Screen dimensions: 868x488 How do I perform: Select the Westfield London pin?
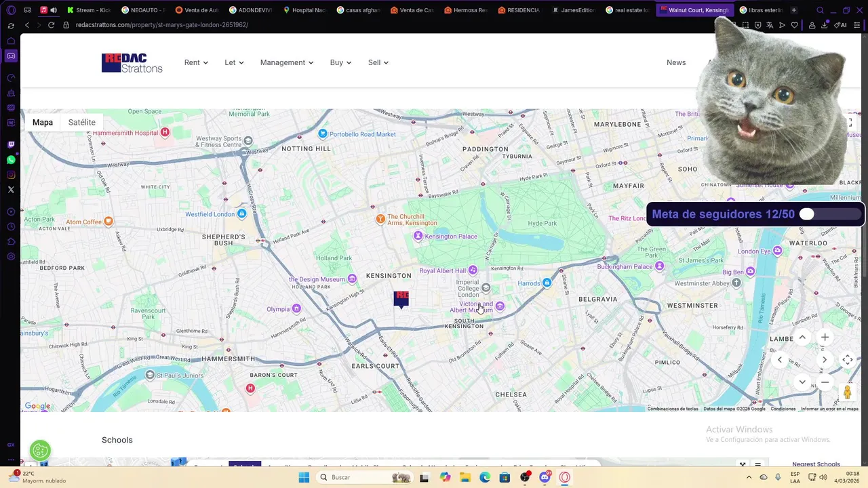pyautogui.click(x=241, y=214)
